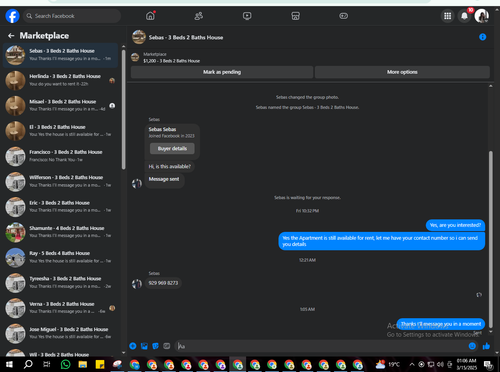Open Sticky Notes from taskbar
Image resolution: width=500 pixels, height=372 pixels.
point(100,364)
